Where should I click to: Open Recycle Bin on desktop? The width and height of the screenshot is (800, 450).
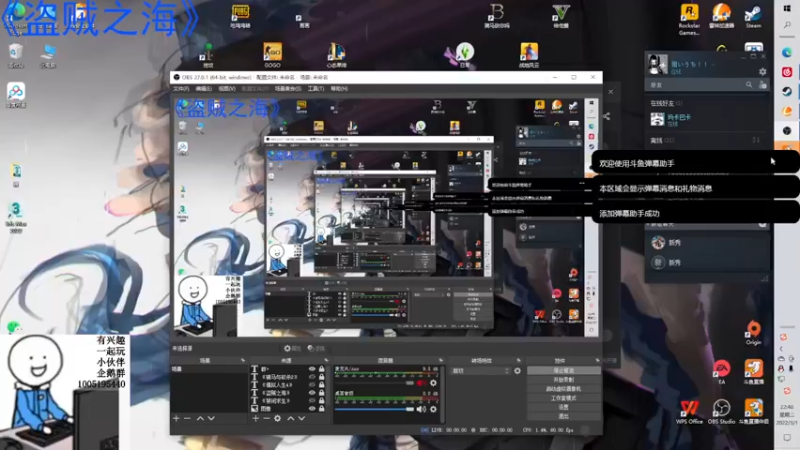point(16,56)
